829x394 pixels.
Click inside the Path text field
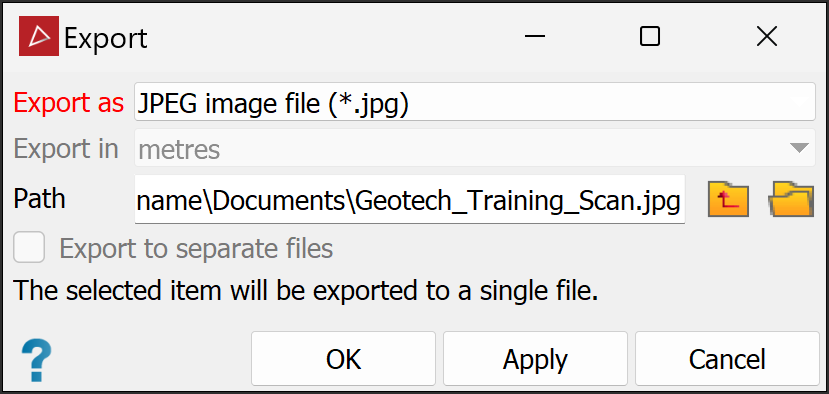410,199
